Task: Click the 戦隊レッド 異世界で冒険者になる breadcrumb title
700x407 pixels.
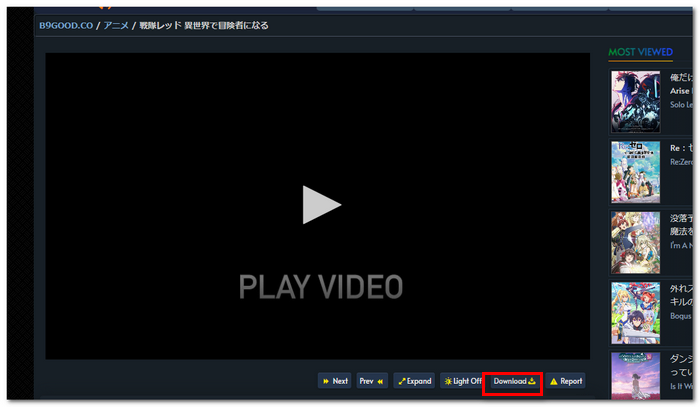Action: tap(204, 25)
